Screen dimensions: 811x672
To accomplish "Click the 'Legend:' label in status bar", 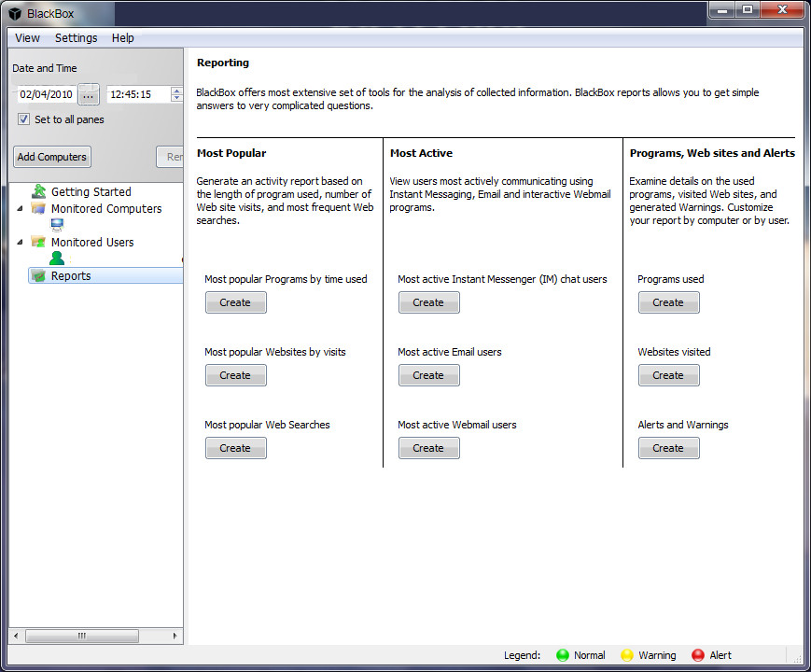I will coord(523,655).
